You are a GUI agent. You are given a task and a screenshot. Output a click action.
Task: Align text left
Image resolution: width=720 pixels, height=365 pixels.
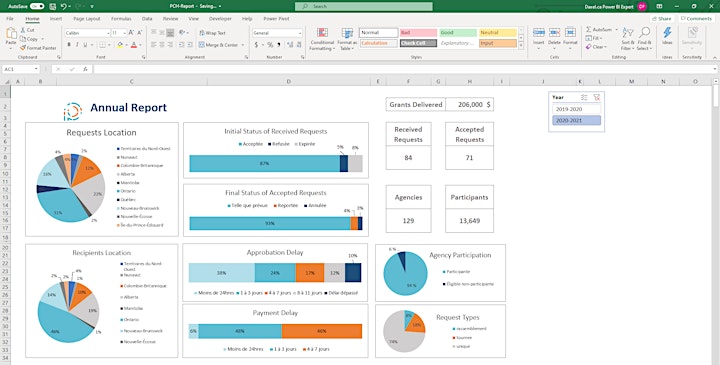[x=154, y=45]
